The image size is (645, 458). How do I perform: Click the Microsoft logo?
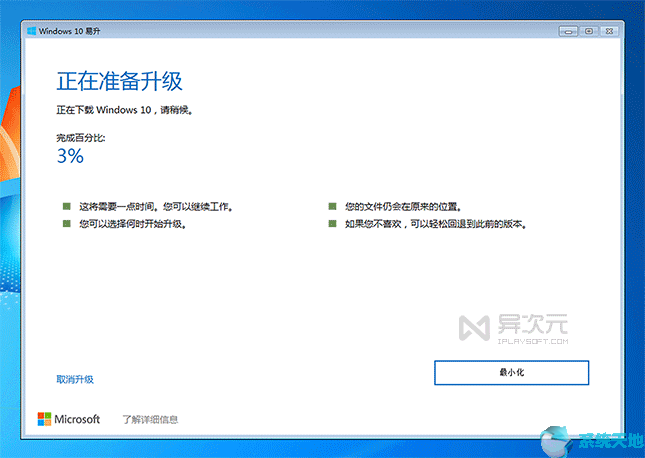pos(69,419)
